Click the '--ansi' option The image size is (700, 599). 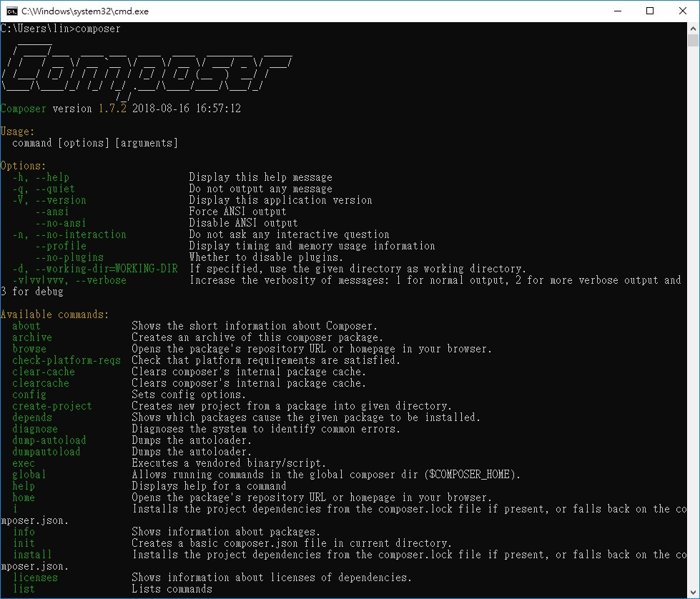pyautogui.click(x=52, y=212)
